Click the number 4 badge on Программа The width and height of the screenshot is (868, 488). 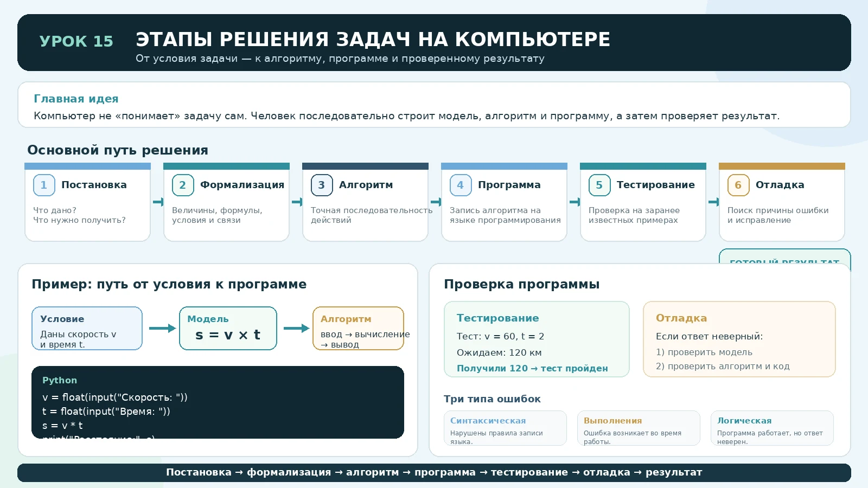pyautogui.click(x=461, y=185)
